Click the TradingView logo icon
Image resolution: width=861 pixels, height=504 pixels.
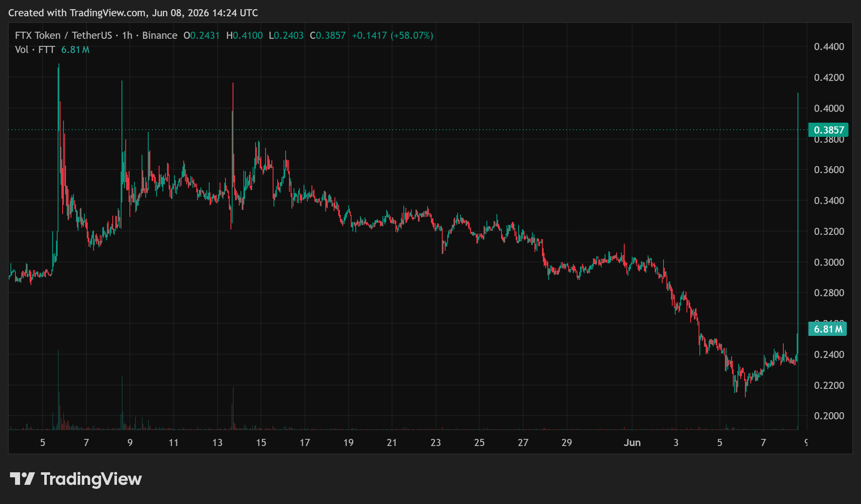22,479
